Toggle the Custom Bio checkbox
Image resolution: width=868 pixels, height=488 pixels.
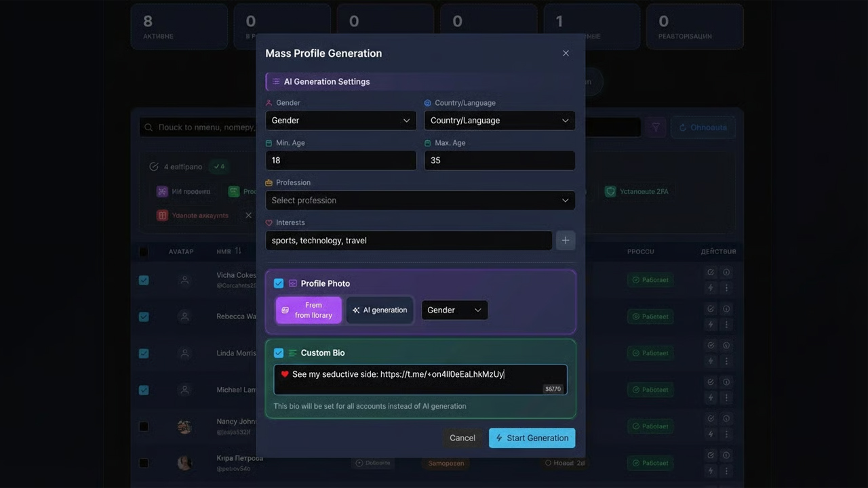point(279,352)
